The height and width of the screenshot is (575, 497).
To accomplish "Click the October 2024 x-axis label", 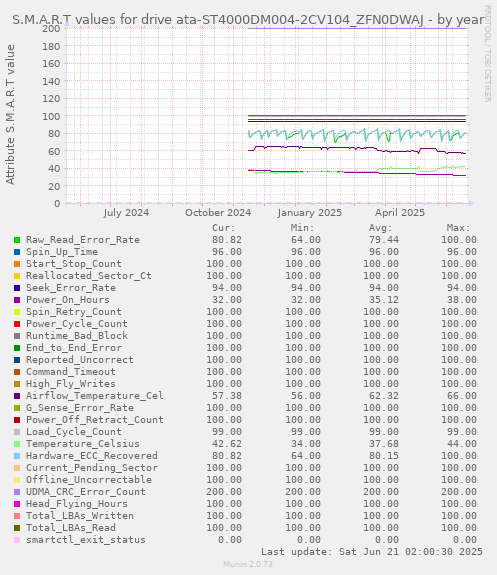I will (x=218, y=213).
